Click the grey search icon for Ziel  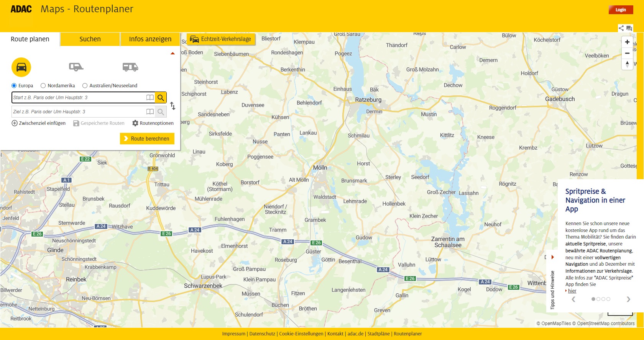tap(161, 112)
